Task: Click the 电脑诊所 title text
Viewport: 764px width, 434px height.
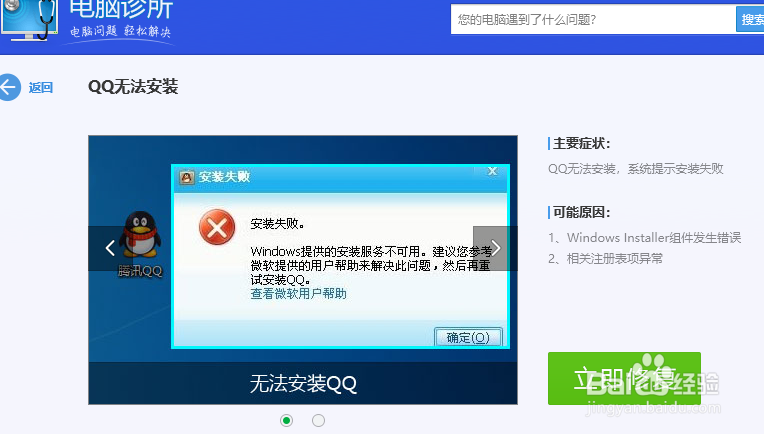Action: pos(121,8)
